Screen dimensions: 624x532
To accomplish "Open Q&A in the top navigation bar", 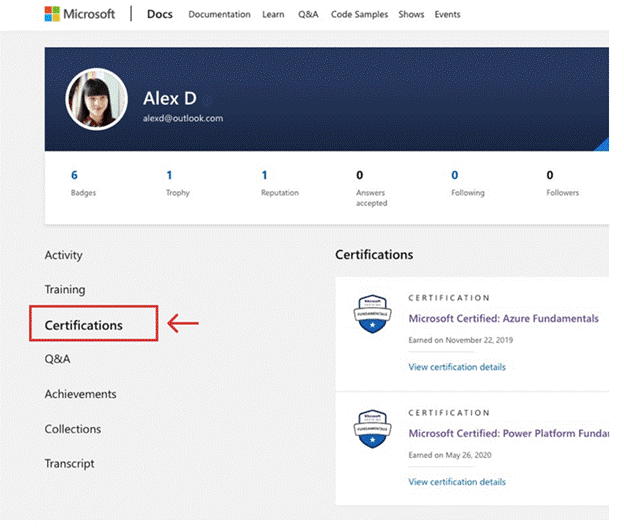I will tap(308, 14).
